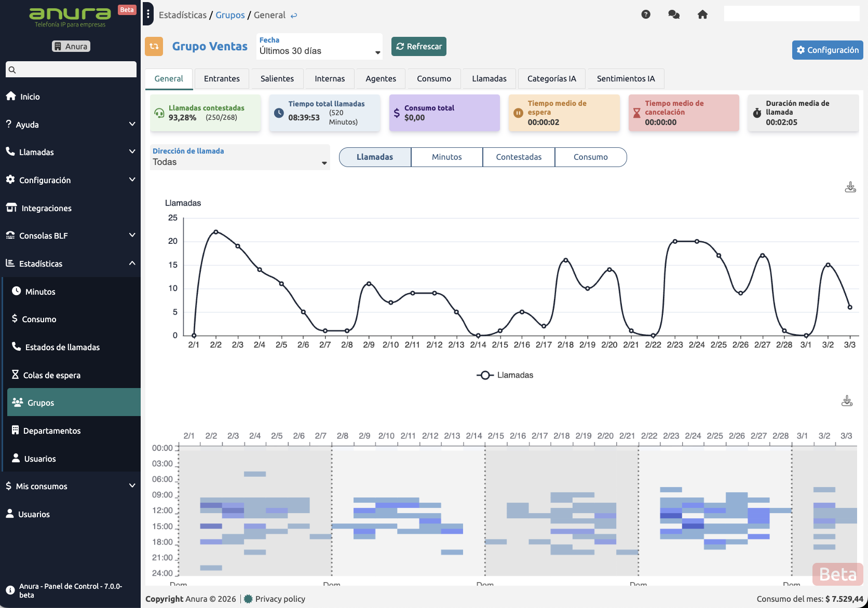This screenshot has height=608, width=868.
Task: Open the chat messages icon in header
Action: [x=674, y=15]
